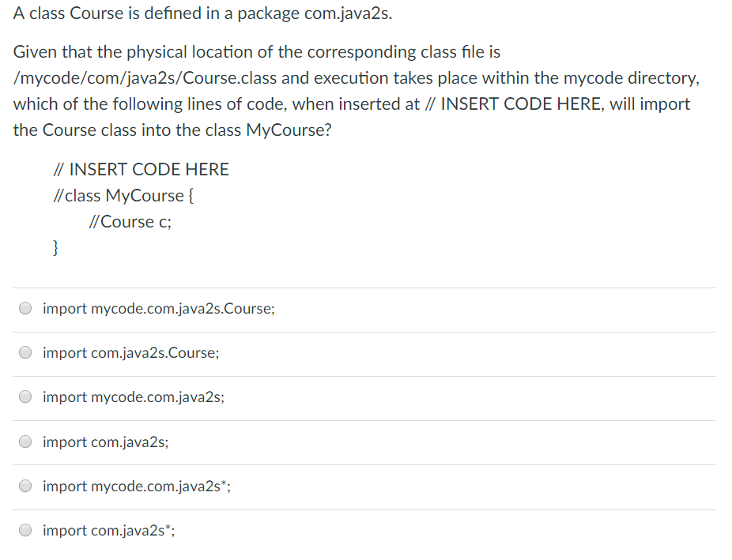Select radio button for 'import com.java2s;'
Viewport: 732px width, 560px height.
coord(25,442)
